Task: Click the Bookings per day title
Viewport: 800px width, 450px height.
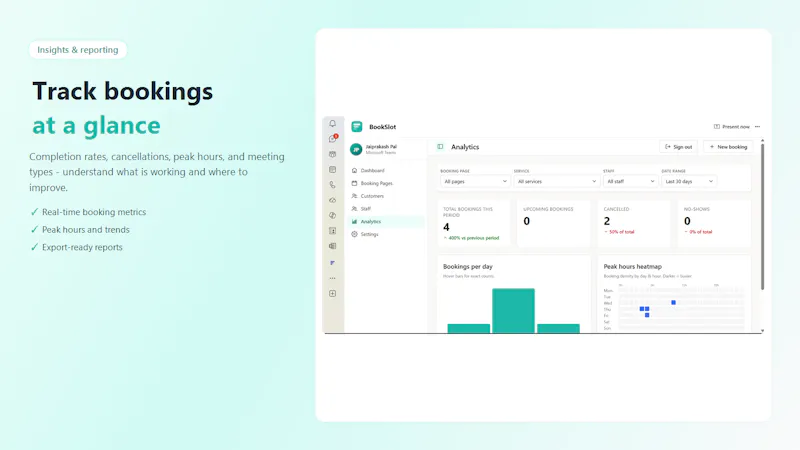Action: pyautogui.click(x=468, y=266)
